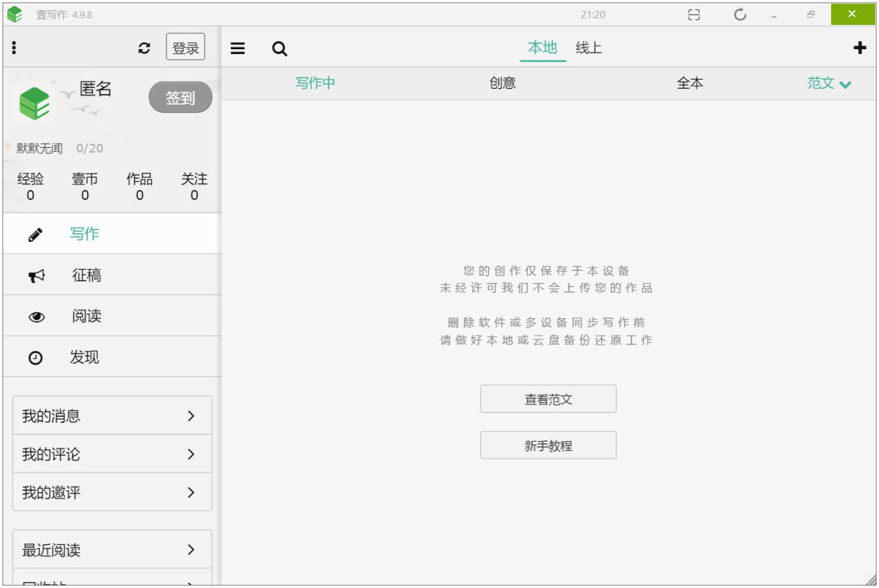Open the hamburger menu icon
The width and height of the screenshot is (879, 588).
tap(238, 49)
